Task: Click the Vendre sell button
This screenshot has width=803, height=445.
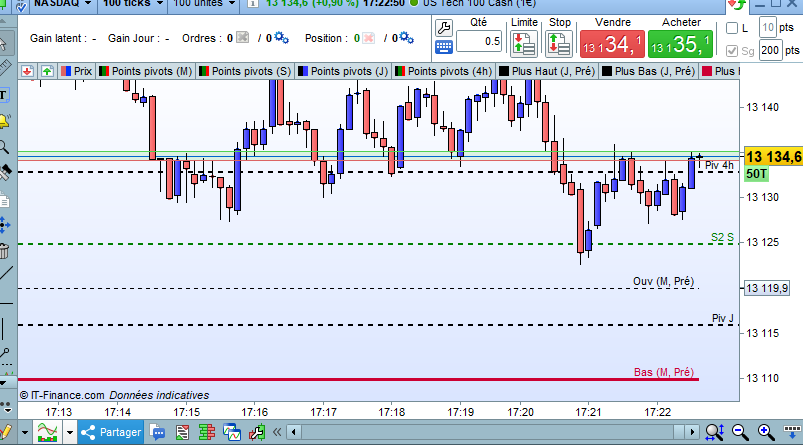Action: click(612, 44)
